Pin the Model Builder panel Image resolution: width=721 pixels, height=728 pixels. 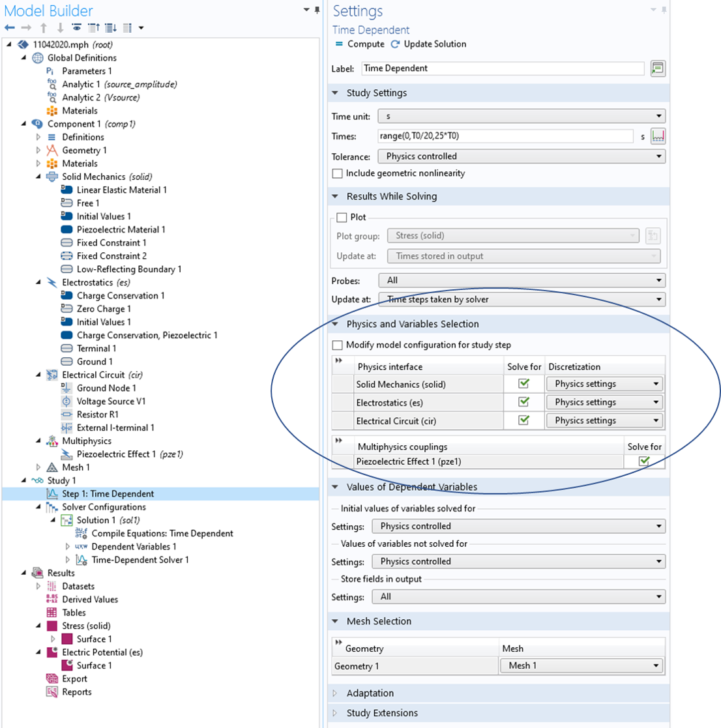click(317, 10)
